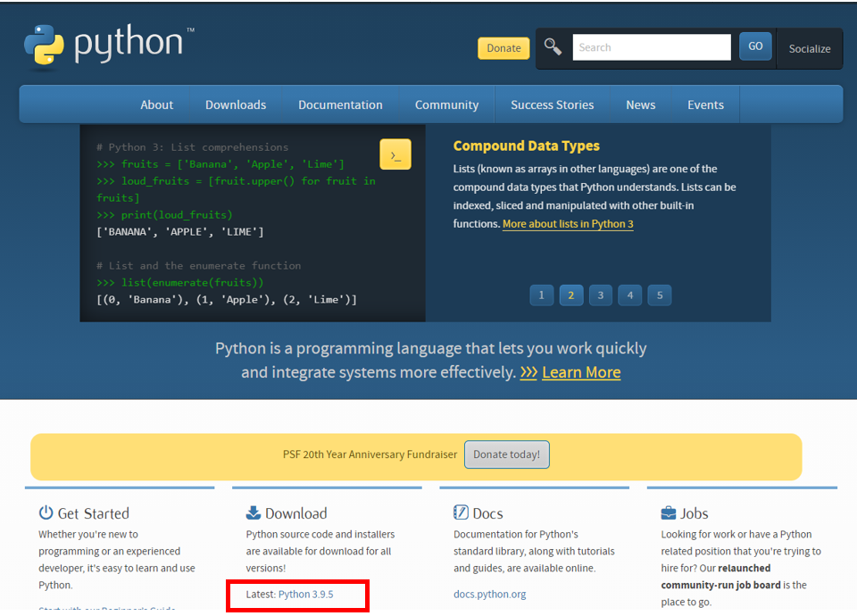
Task: Follow the More about lists link
Action: (567, 224)
